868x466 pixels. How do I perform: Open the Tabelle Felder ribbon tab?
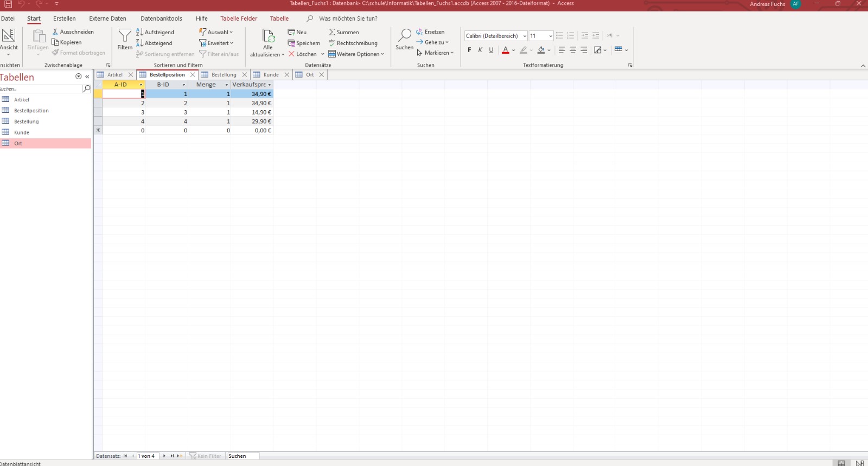(239, 18)
